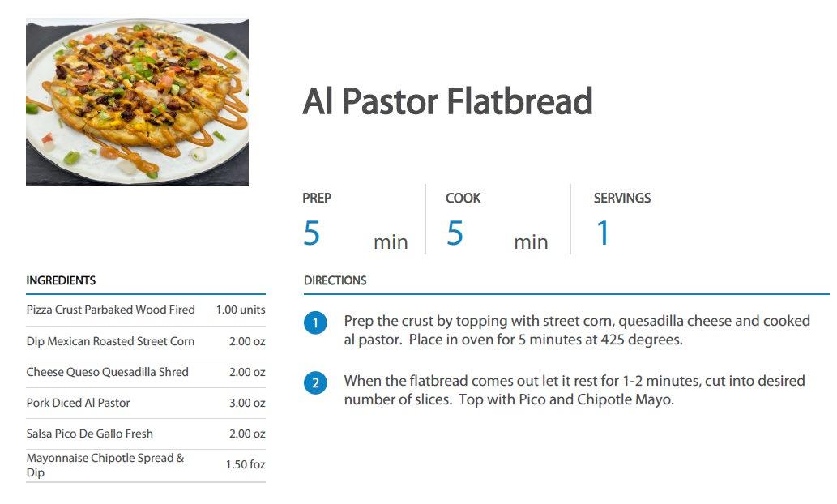The height and width of the screenshot is (504, 837).
Task: Click the step 2 circle icon
Action: point(315,382)
